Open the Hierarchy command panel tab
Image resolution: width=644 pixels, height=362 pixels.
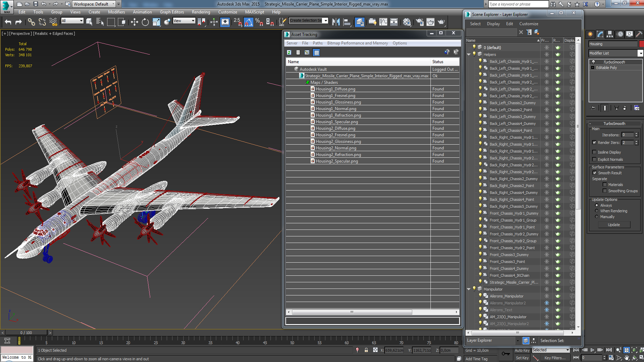[610, 34]
